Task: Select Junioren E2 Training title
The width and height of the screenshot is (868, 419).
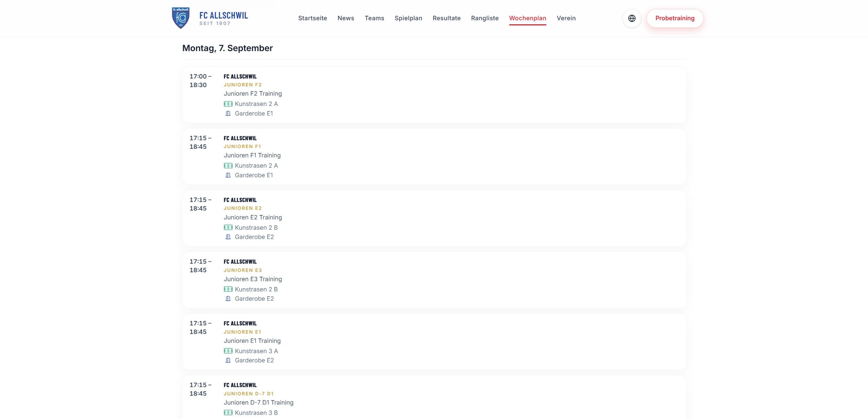Action: (x=253, y=217)
